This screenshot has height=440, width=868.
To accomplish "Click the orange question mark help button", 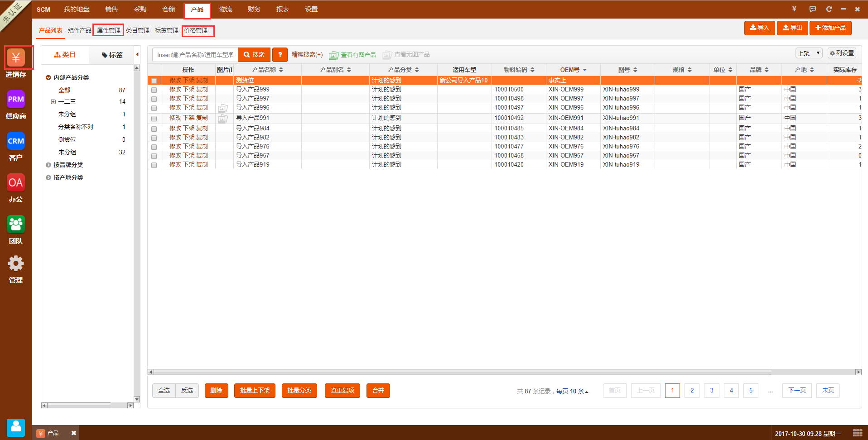I will [280, 55].
